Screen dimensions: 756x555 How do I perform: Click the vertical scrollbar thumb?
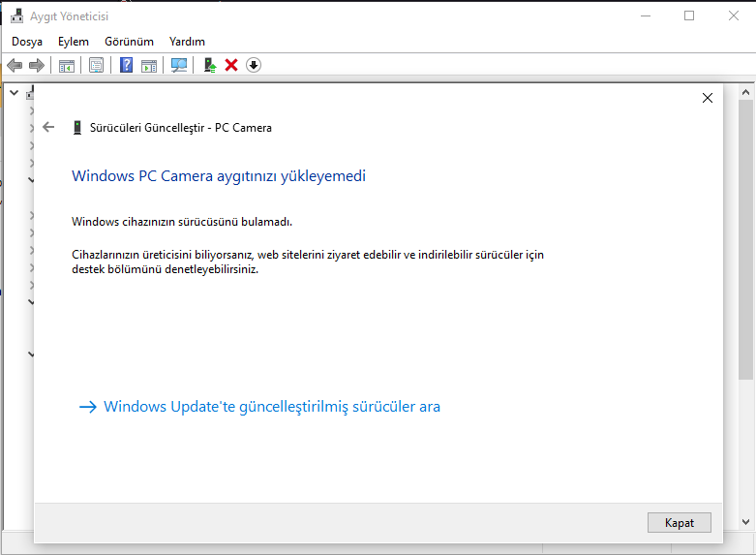(746, 240)
